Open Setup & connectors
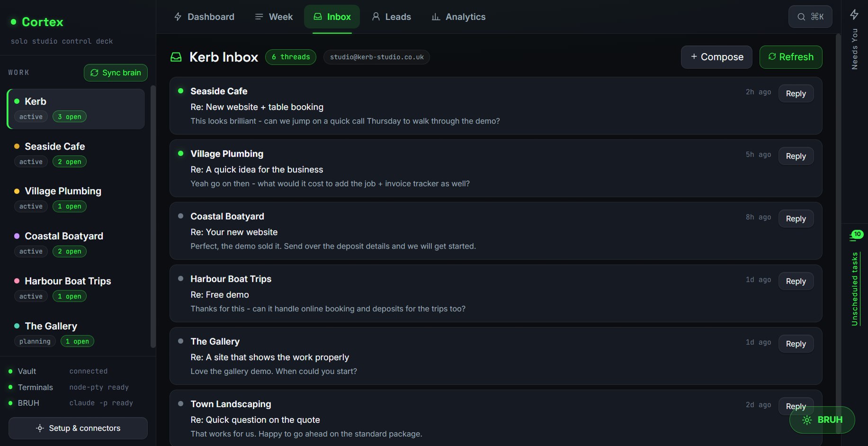The height and width of the screenshot is (446, 868). (x=78, y=428)
